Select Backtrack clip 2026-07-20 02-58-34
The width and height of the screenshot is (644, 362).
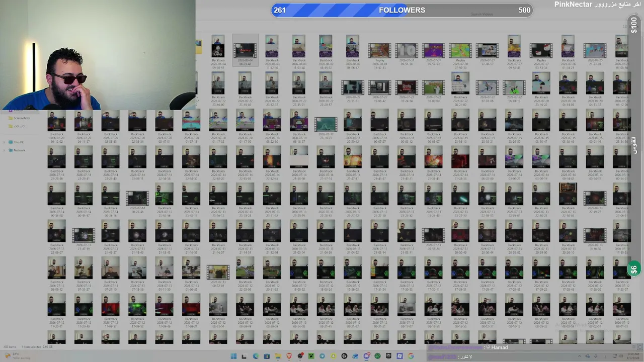pyautogui.click(x=137, y=126)
